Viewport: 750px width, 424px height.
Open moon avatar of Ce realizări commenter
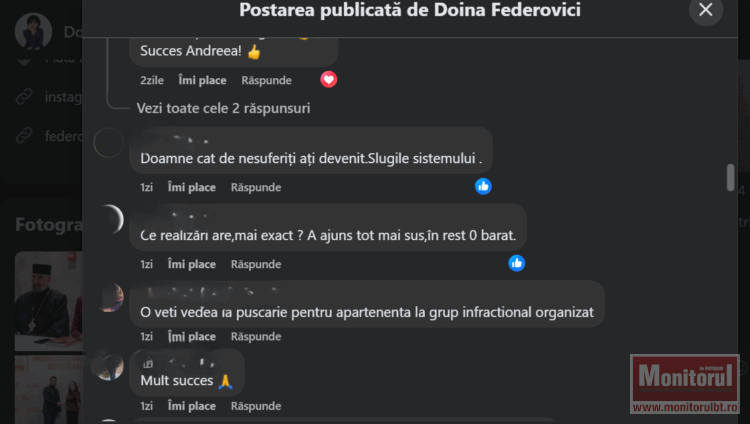(x=108, y=219)
